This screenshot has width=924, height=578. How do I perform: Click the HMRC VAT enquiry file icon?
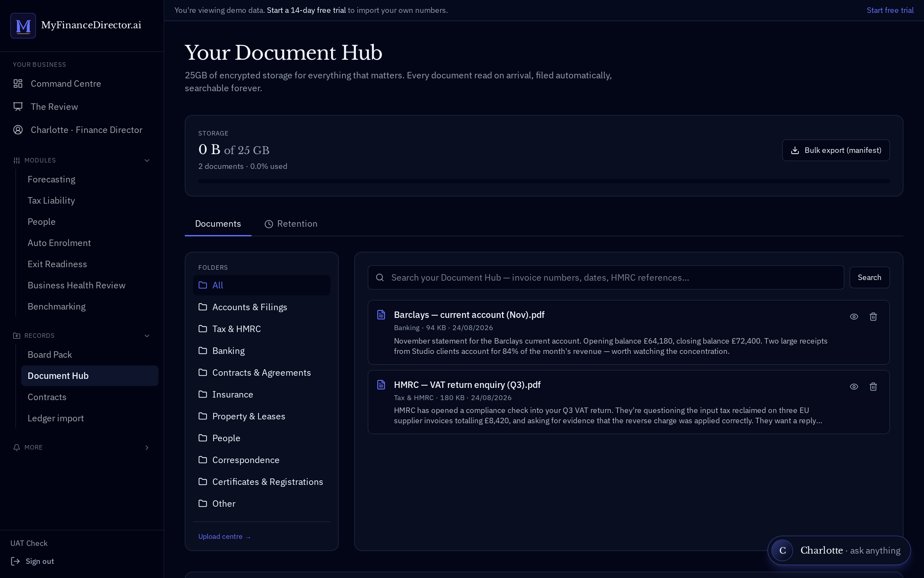point(381,385)
